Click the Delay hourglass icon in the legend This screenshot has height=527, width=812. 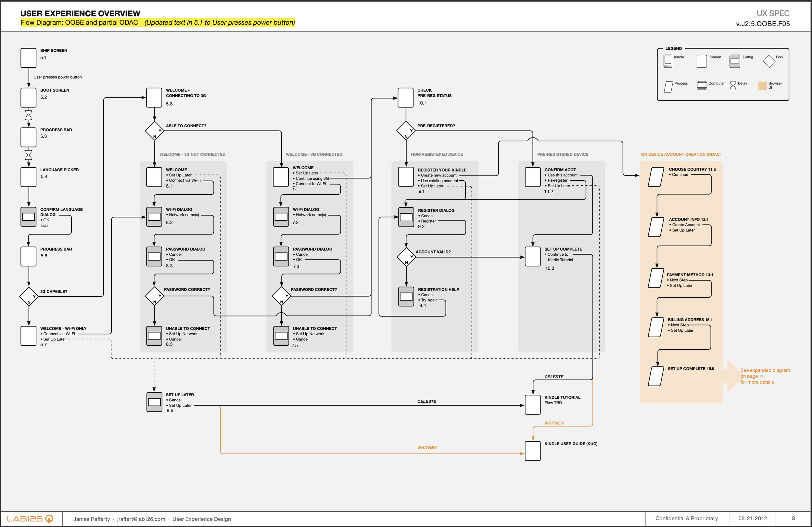click(x=732, y=86)
